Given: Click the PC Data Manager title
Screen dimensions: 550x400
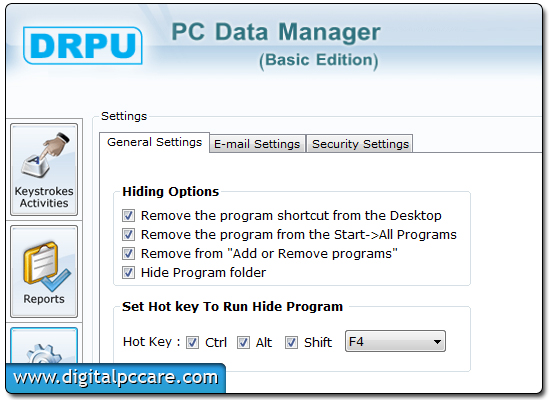Looking at the screenshot, I should click(x=276, y=32).
